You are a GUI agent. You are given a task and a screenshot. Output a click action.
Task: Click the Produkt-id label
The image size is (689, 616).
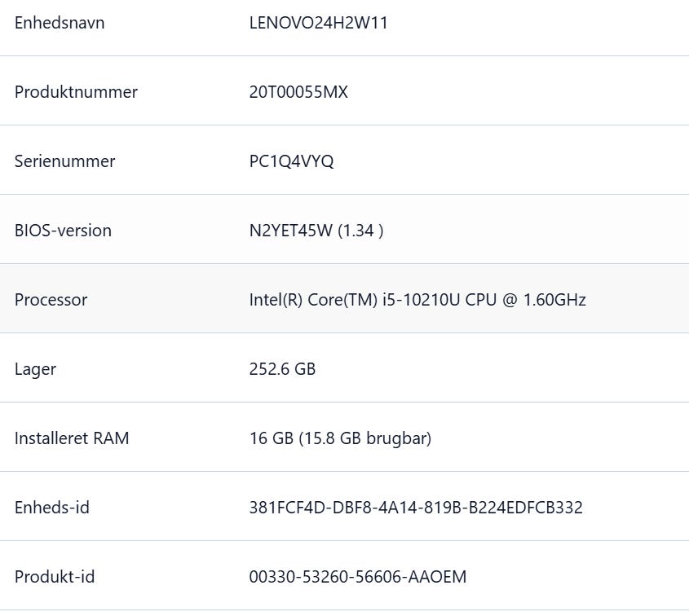coord(55,577)
